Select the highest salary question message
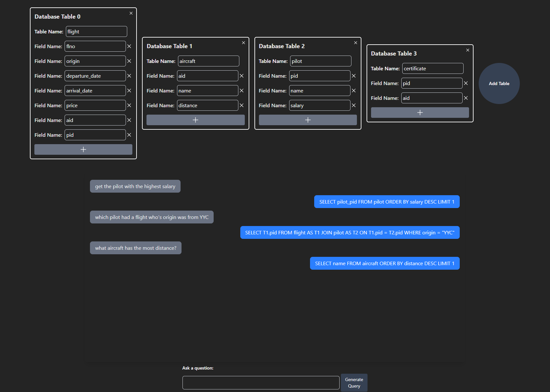This screenshot has height=392, width=550. (135, 186)
